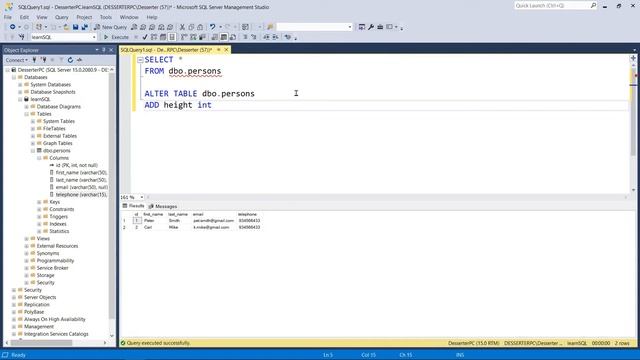
Task: Click the query editor vertical scrollbar
Action: tap(633, 110)
